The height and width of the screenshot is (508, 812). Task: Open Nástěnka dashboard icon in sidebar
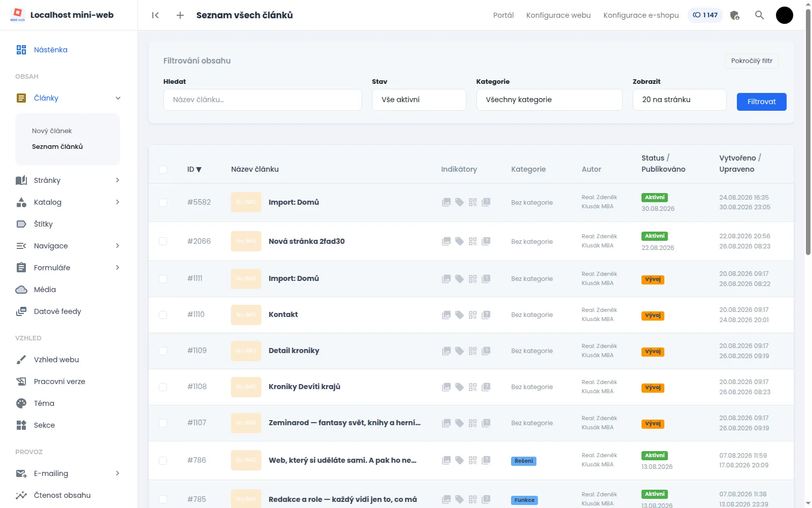[x=21, y=50]
